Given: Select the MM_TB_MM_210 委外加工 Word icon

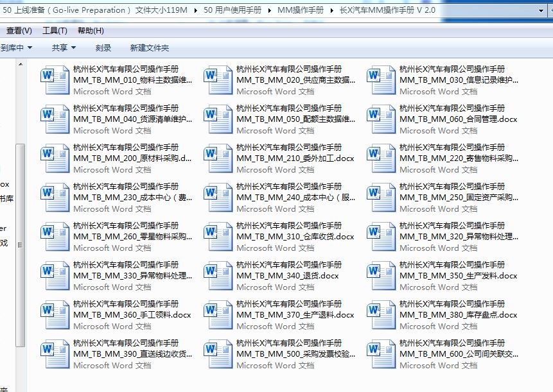Looking at the screenshot, I should pos(218,158).
